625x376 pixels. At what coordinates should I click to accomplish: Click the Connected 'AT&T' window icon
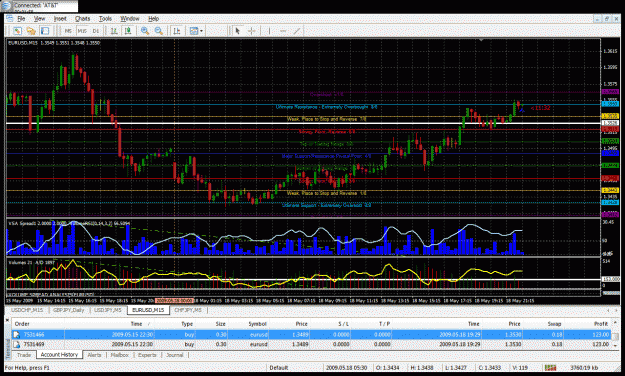6,6
